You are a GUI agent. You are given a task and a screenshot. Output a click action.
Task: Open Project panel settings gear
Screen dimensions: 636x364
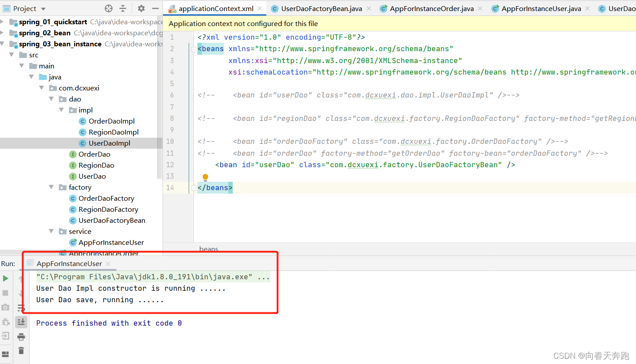pyautogui.click(x=141, y=8)
